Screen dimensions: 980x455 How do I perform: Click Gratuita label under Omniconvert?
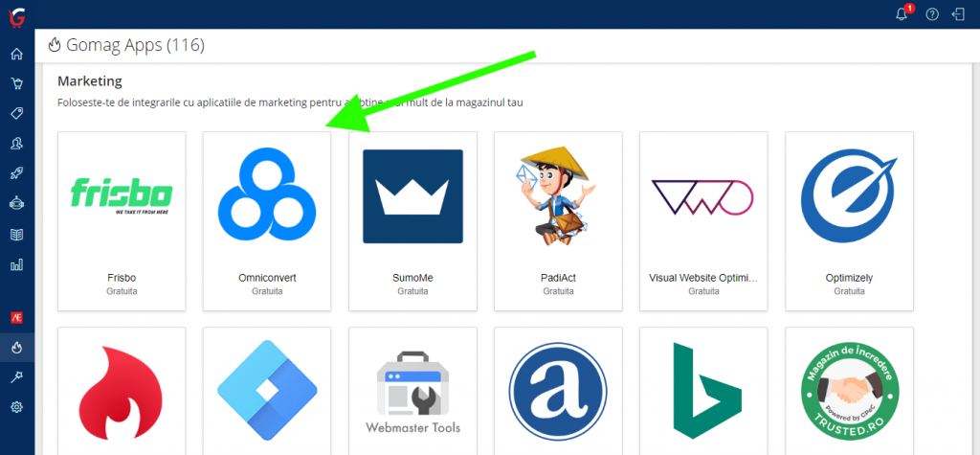click(x=267, y=291)
